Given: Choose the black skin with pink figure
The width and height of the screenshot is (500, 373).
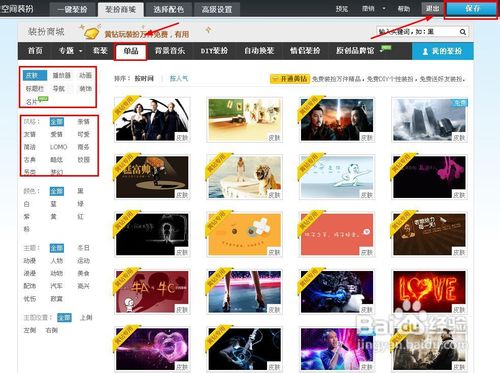Looking at the screenshot, I should (429, 177).
